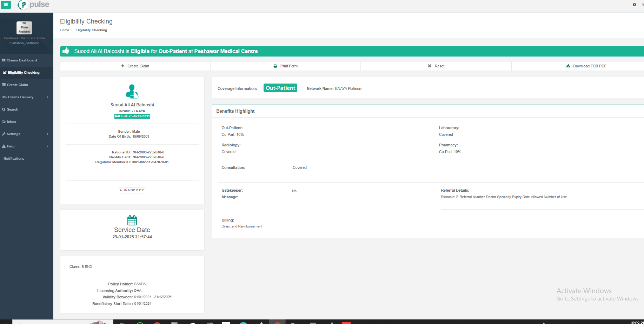The width and height of the screenshot is (644, 324).
Task: Select Create Claim in the sidebar
Action: click(17, 85)
